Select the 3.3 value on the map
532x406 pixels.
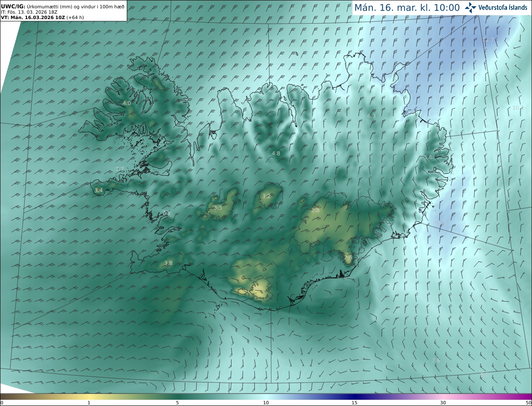click(x=218, y=208)
